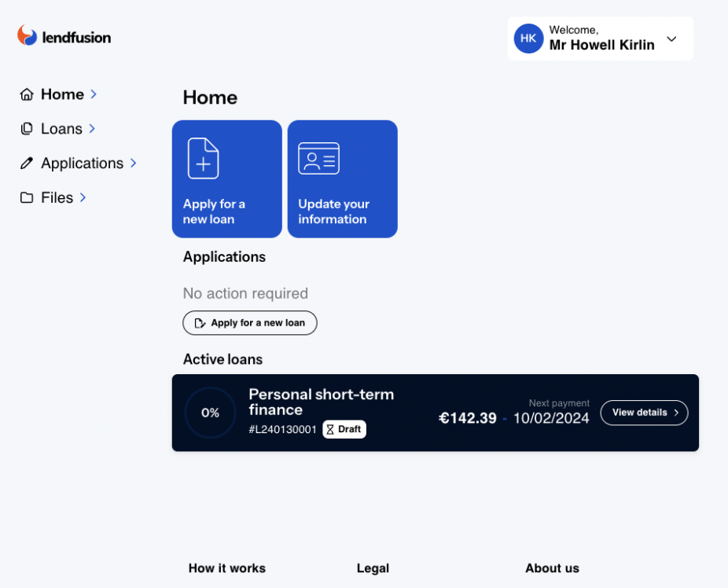
Task: Open the user account dropdown chevron
Action: click(x=671, y=39)
